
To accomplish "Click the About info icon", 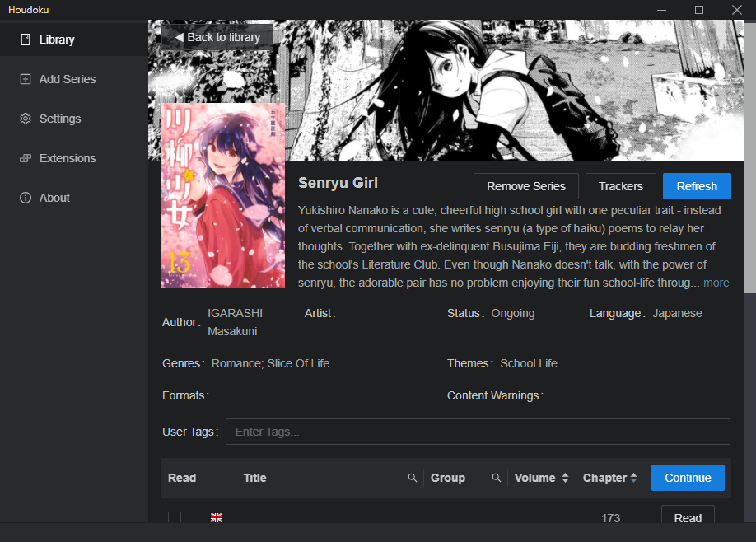I will click(x=26, y=198).
